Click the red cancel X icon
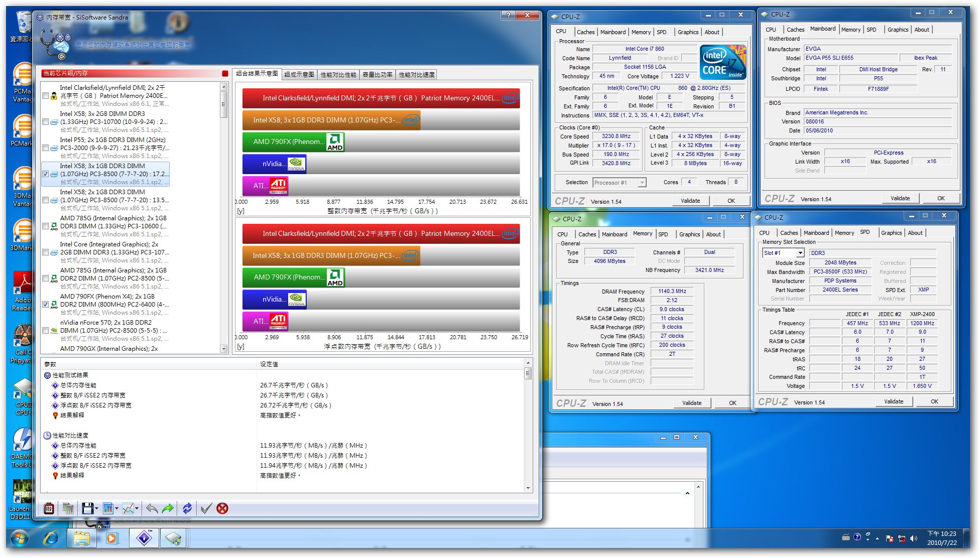The image size is (980, 558). [222, 508]
